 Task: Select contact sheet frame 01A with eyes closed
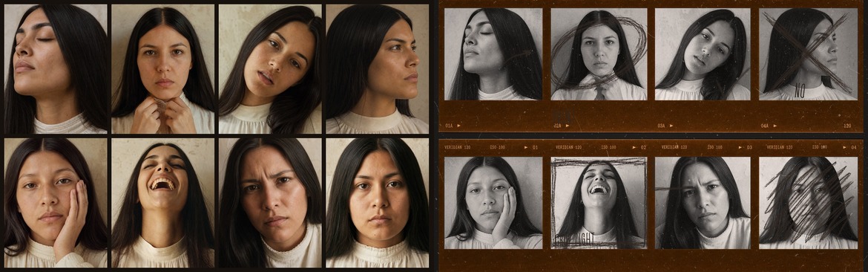tap(493, 54)
